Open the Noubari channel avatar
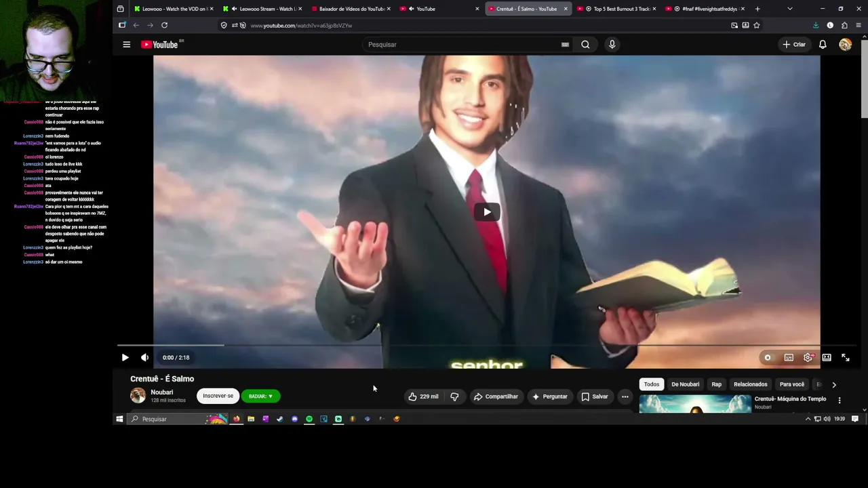Viewport: 868px width, 488px height. [138, 396]
